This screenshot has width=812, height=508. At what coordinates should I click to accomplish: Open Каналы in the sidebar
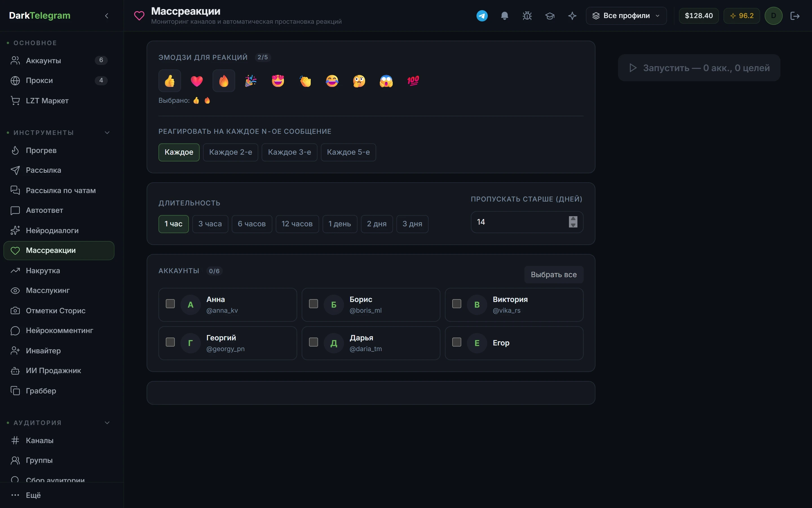click(59, 441)
